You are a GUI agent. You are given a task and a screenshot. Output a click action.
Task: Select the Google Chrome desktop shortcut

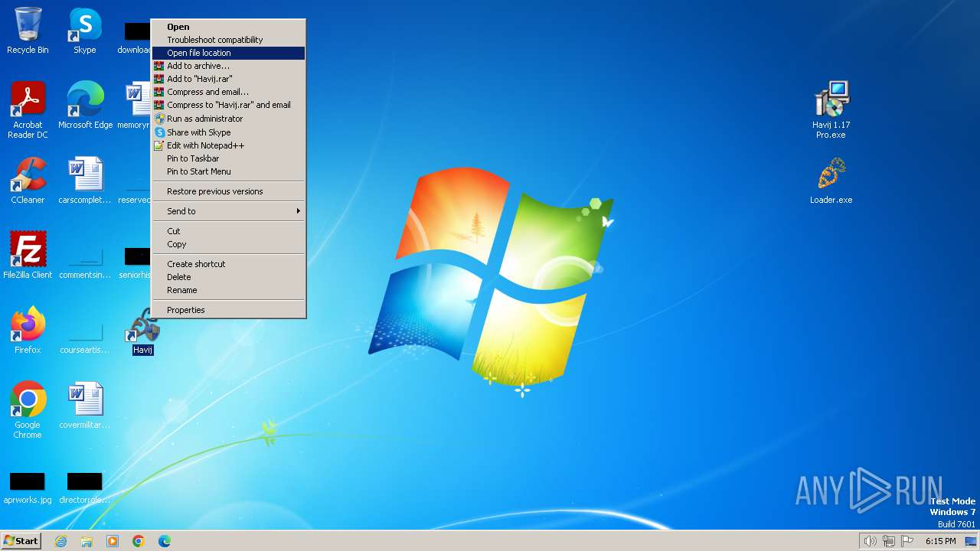pyautogui.click(x=28, y=410)
